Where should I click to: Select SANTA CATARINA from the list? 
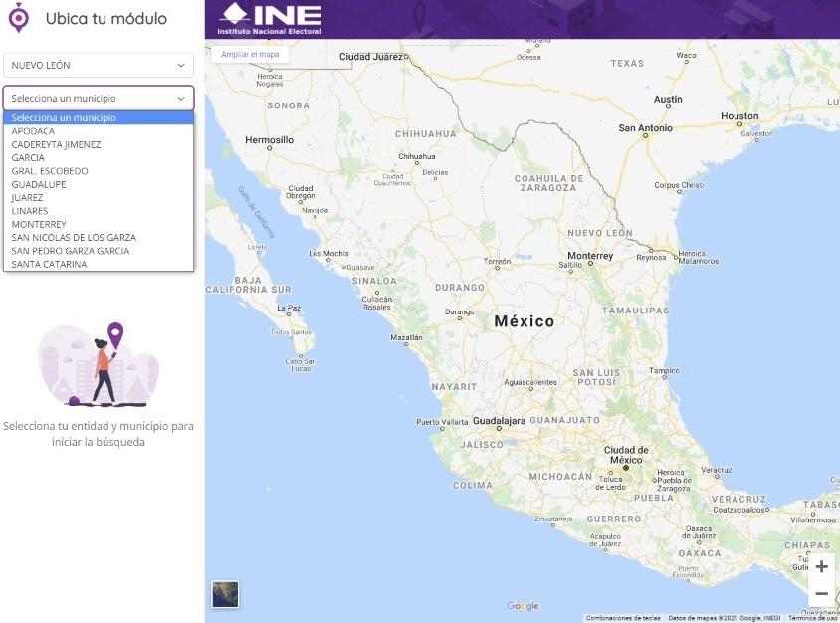click(49, 264)
